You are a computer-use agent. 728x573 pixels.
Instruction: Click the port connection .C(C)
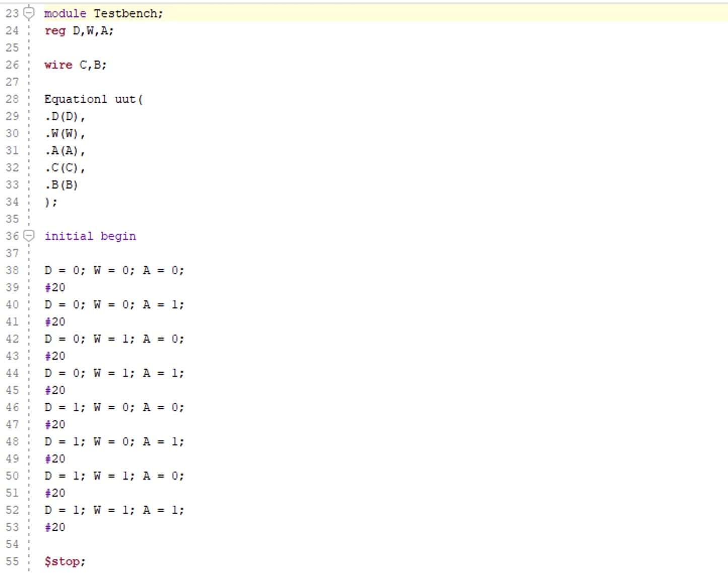click(x=63, y=167)
